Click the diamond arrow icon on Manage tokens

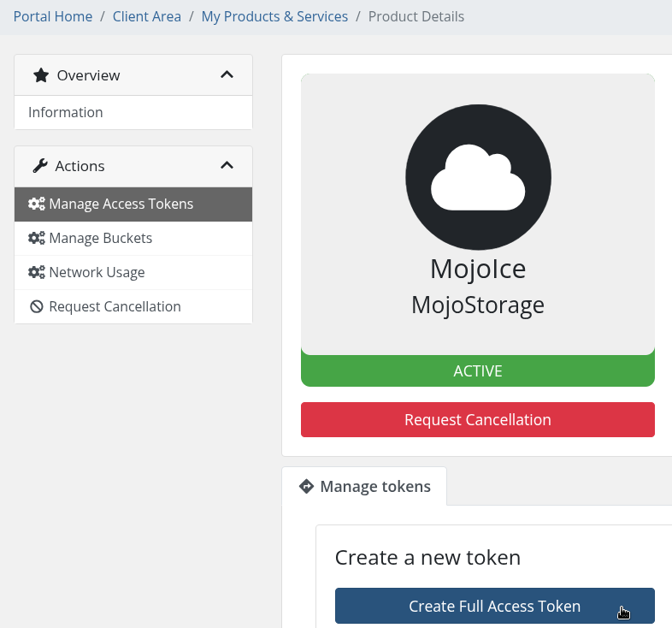[x=306, y=487]
